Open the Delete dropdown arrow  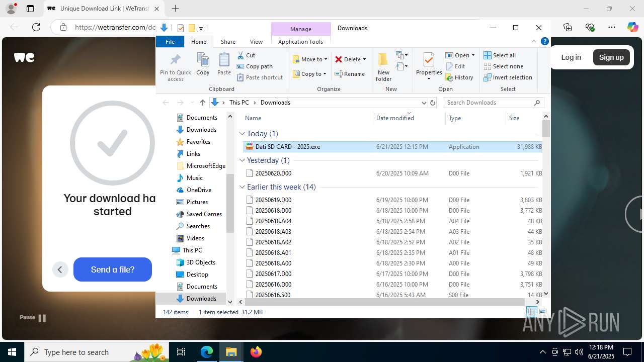pyautogui.click(x=364, y=59)
